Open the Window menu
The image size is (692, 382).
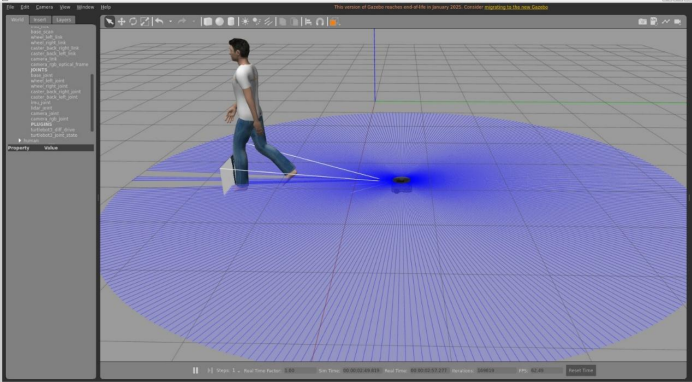pyautogui.click(x=85, y=7)
